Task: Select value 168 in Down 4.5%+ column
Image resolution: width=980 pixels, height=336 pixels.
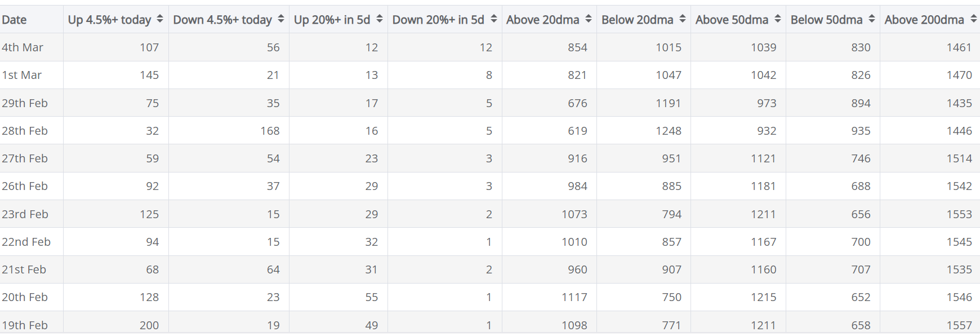Action: (x=270, y=131)
